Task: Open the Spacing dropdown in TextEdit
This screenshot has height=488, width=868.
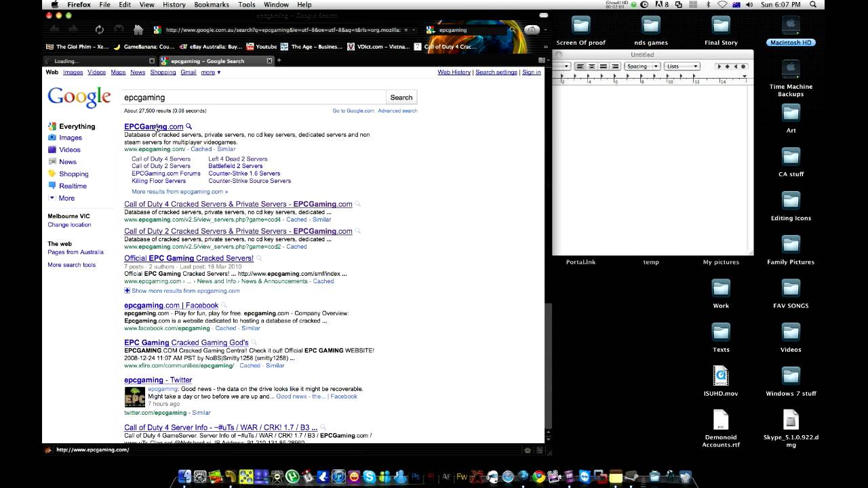Action: coord(642,66)
